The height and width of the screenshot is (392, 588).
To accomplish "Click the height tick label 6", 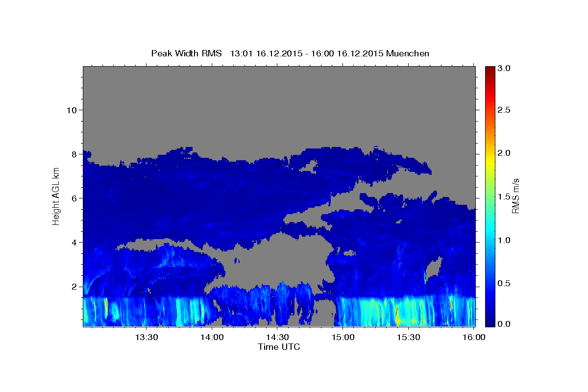I will point(74,198).
